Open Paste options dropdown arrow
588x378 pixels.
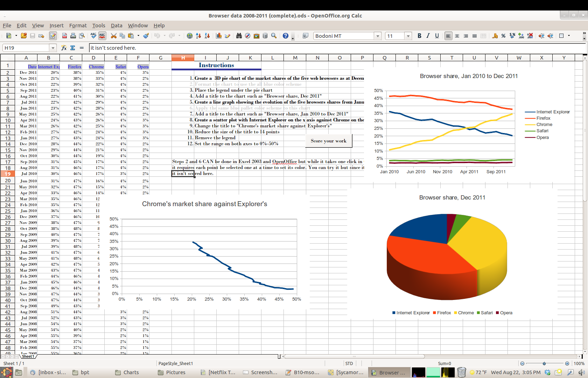click(x=138, y=36)
